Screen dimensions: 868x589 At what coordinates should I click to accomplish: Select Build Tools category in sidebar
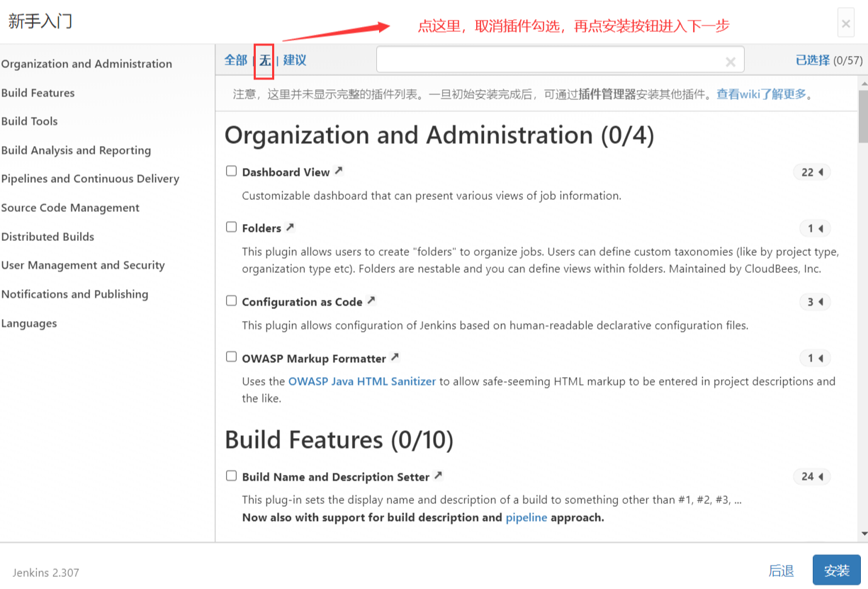(30, 121)
